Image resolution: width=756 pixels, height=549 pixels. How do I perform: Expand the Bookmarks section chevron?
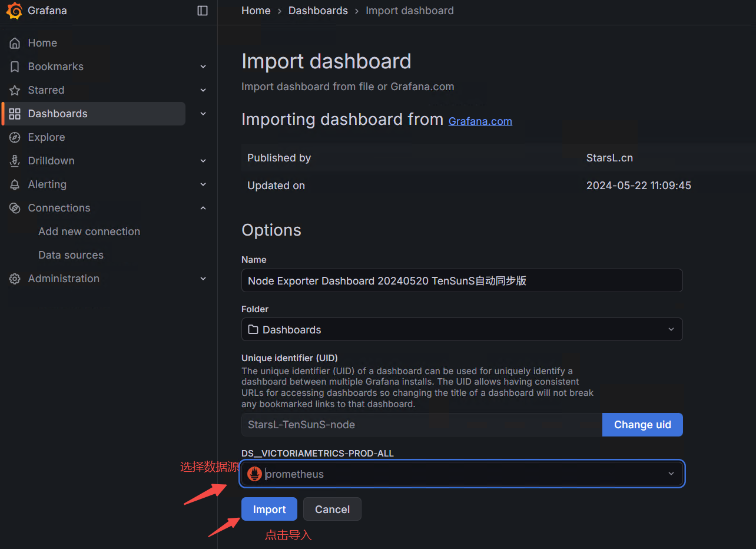coord(203,67)
